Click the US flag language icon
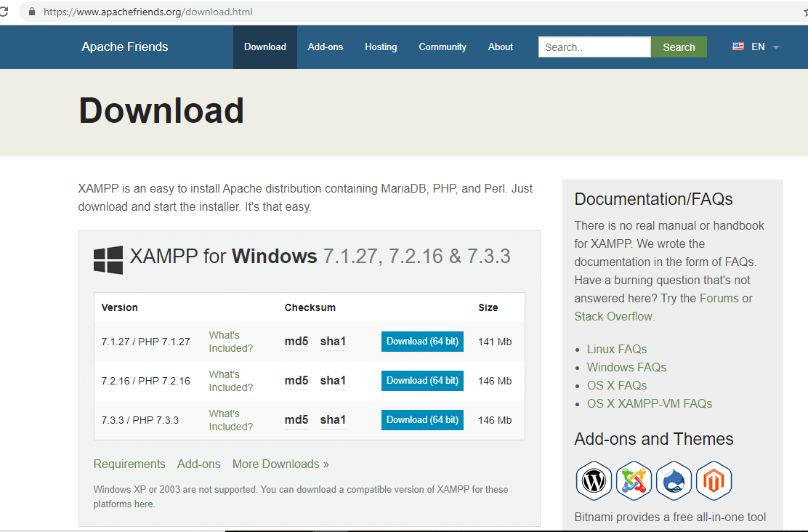808x532 pixels. (738, 47)
